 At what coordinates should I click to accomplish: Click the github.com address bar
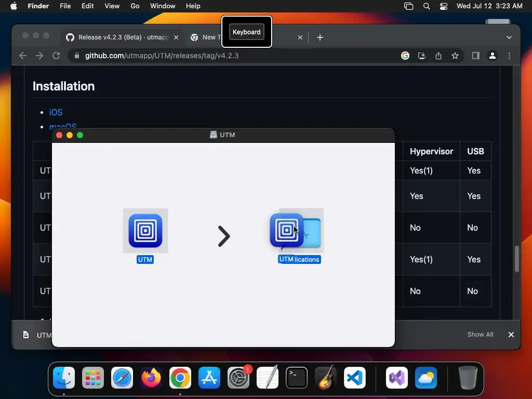pos(234,56)
